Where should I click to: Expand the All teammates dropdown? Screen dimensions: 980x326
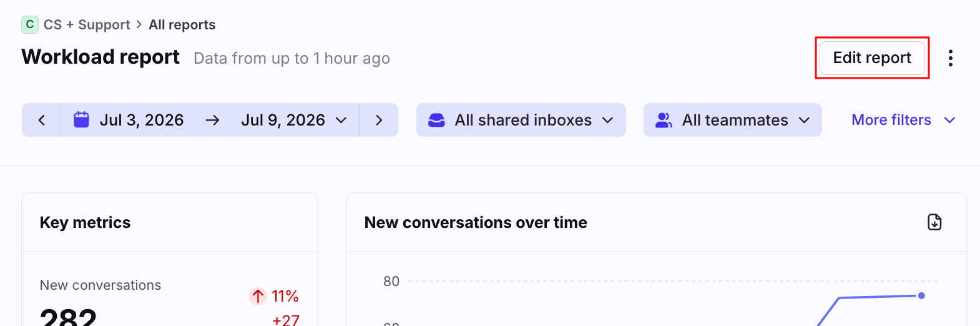(733, 120)
